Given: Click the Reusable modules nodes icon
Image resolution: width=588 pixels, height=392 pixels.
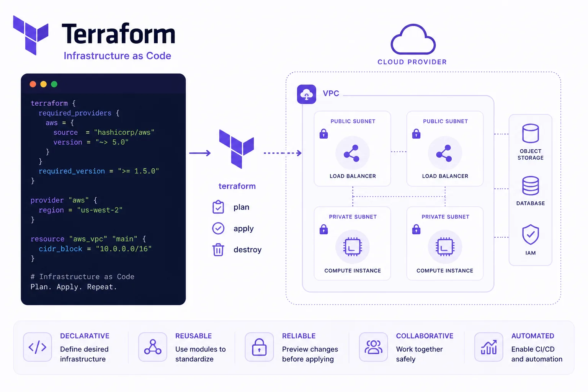Looking at the screenshot, I should point(153,347).
